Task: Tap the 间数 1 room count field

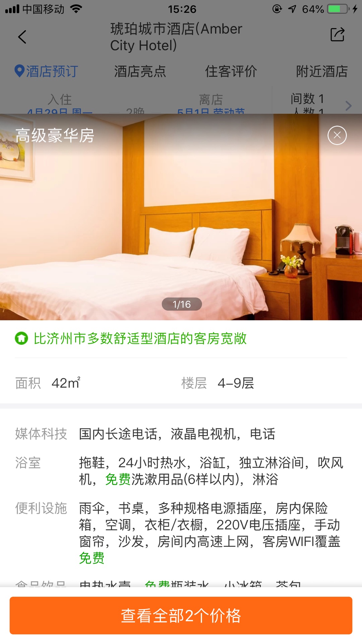Action: [x=307, y=99]
